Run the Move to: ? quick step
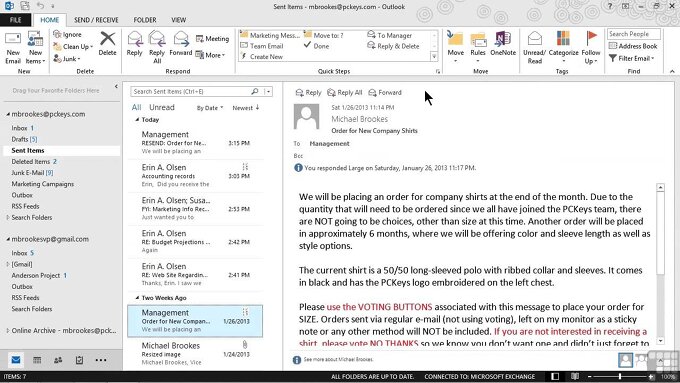The height and width of the screenshot is (383, 680). coord(324,35)
